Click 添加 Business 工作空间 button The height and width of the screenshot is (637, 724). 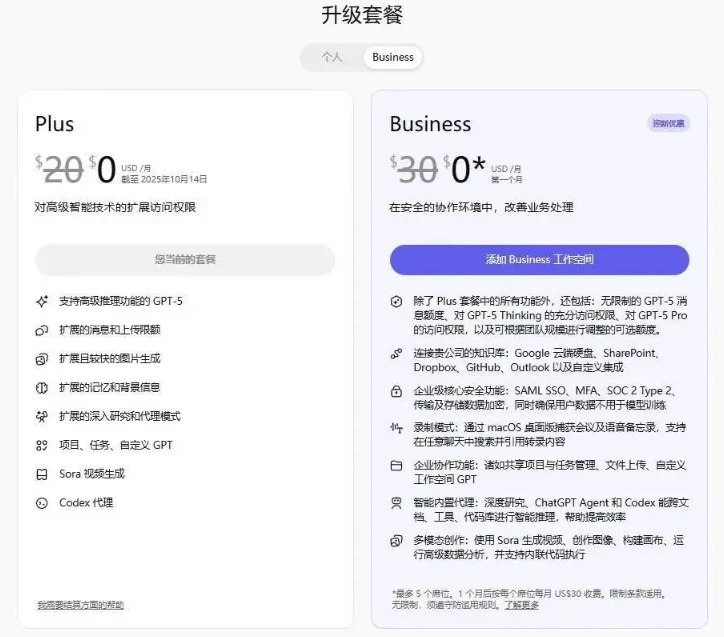(x=539, y=260)
